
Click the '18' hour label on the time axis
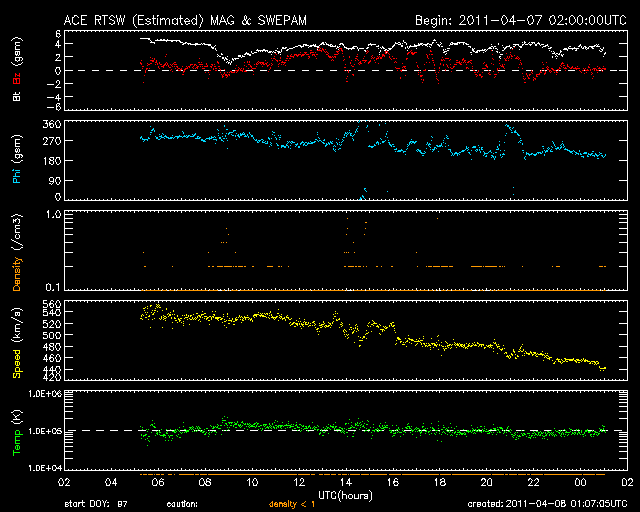tap(440, 482)
